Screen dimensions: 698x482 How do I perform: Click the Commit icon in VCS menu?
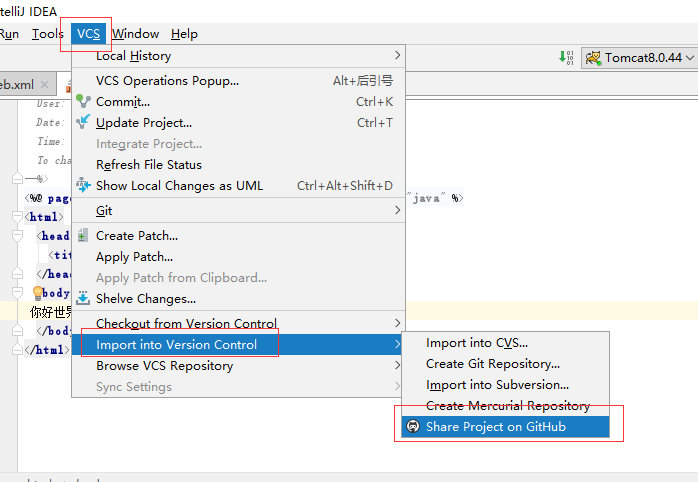tap(84, 102)
